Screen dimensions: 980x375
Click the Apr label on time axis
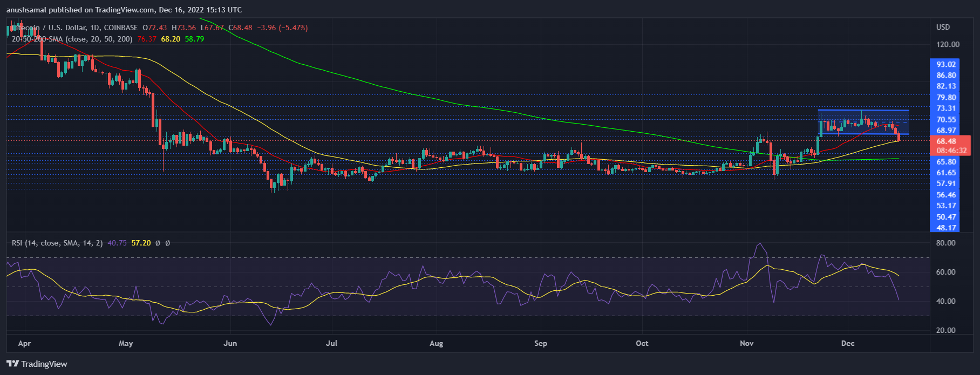(24, 343)
